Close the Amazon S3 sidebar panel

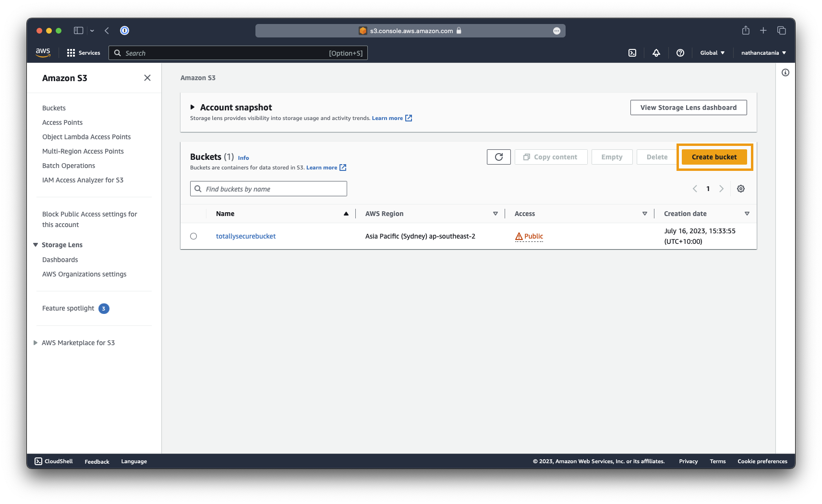pyautogui.click(x=147, y=78)
